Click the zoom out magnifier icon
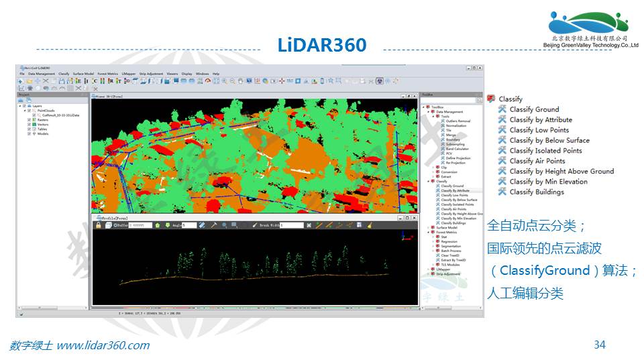Viewport: 644px width, 362px height. pos(232,81)
